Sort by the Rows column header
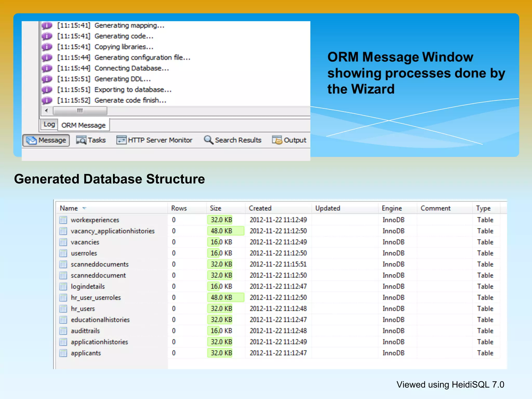Screen dimensions: 532x399 [x=187, y=208]
